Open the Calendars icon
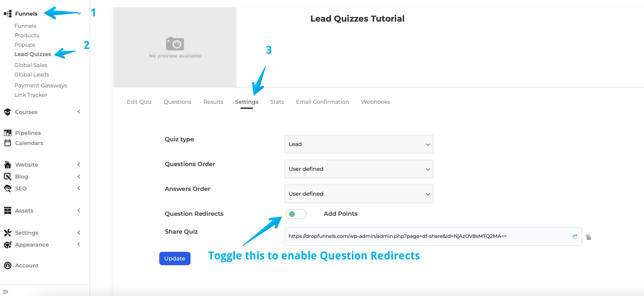The height and width of the screenshot is (296, 644). (x=7, y=143)
